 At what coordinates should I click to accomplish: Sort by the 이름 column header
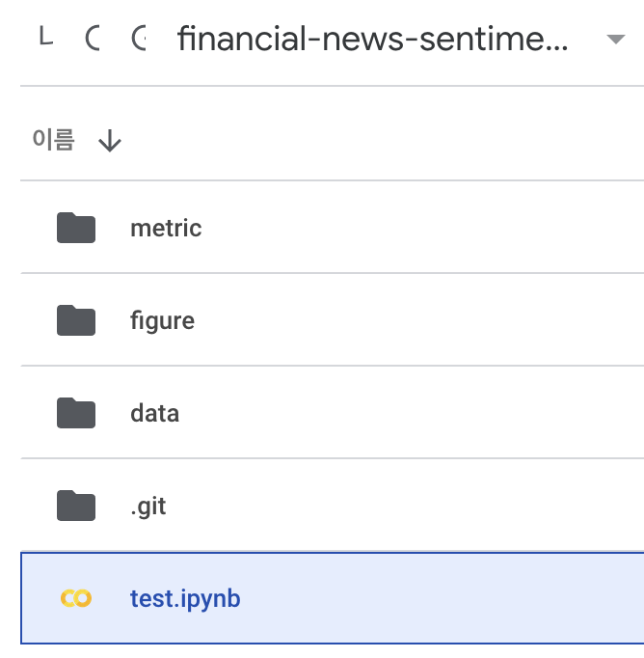pos(54,140)
